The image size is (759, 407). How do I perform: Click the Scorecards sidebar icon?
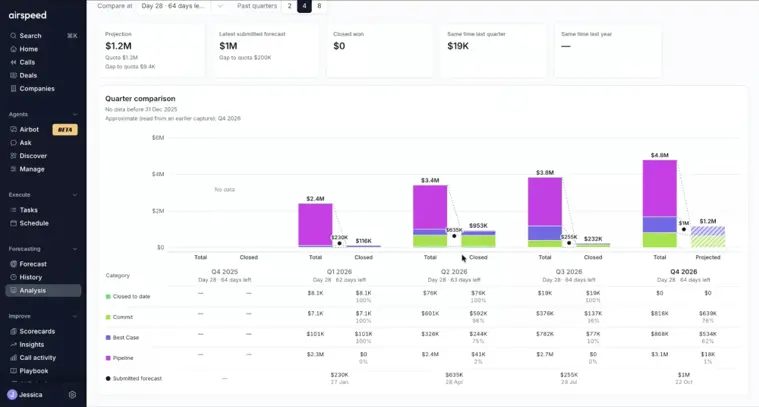(13, 332)
